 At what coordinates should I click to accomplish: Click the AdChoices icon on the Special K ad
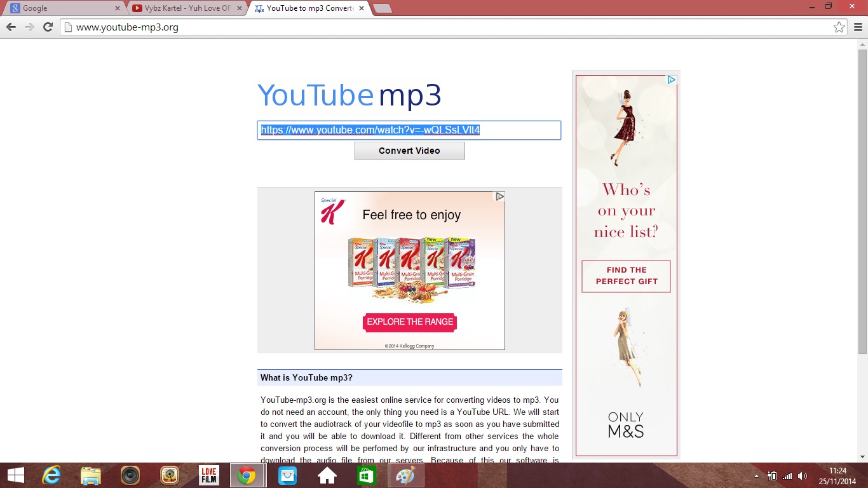[x=499, y=196]
